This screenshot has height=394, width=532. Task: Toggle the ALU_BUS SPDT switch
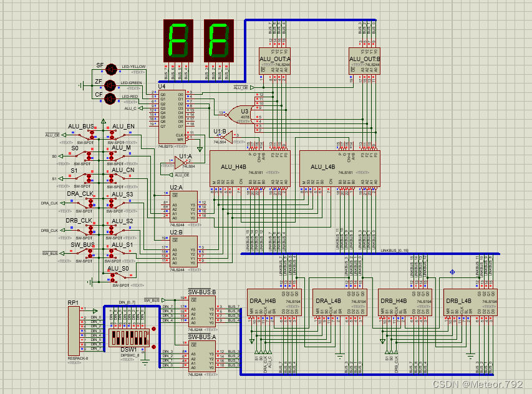[x=87, y=135]
